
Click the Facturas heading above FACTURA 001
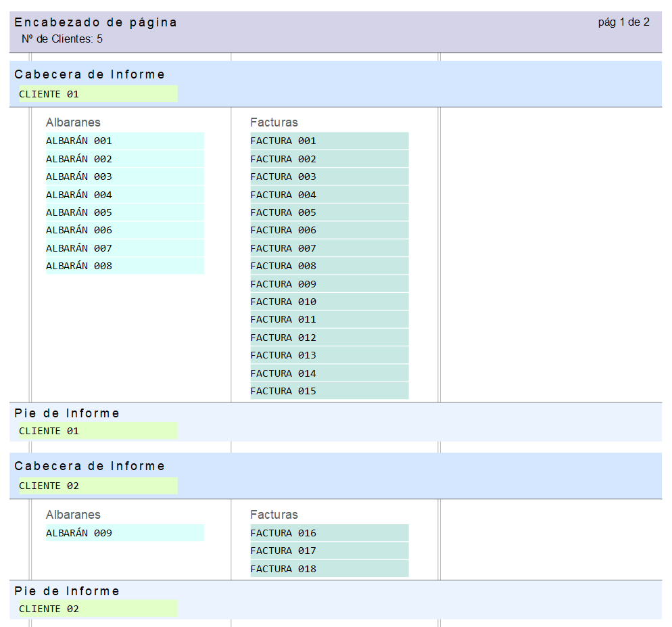point(274,122)
